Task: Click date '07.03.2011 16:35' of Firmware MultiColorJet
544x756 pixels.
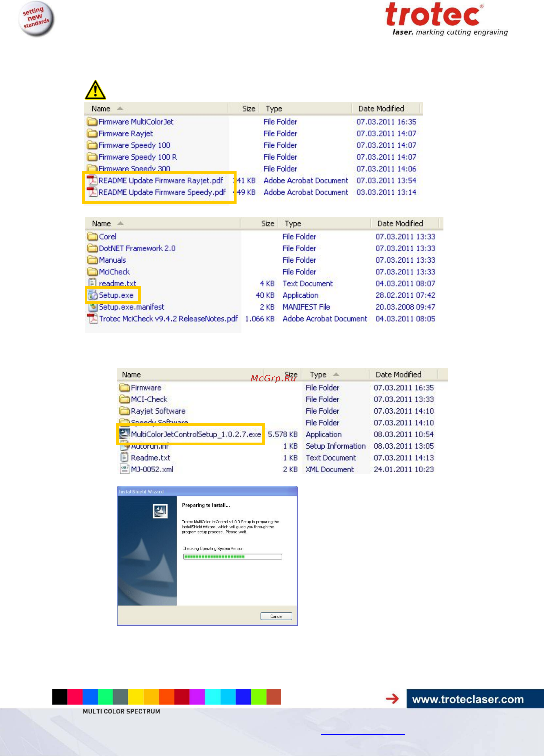Action: [x=386, y=122]
